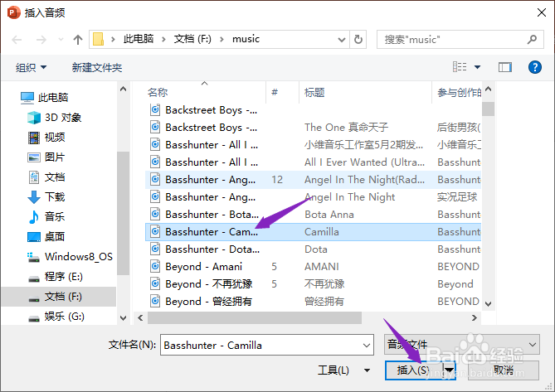The image size is (555, 392).
Task: Select drive 文档 (F:) in the sidebar
Action: pos(58,296)
